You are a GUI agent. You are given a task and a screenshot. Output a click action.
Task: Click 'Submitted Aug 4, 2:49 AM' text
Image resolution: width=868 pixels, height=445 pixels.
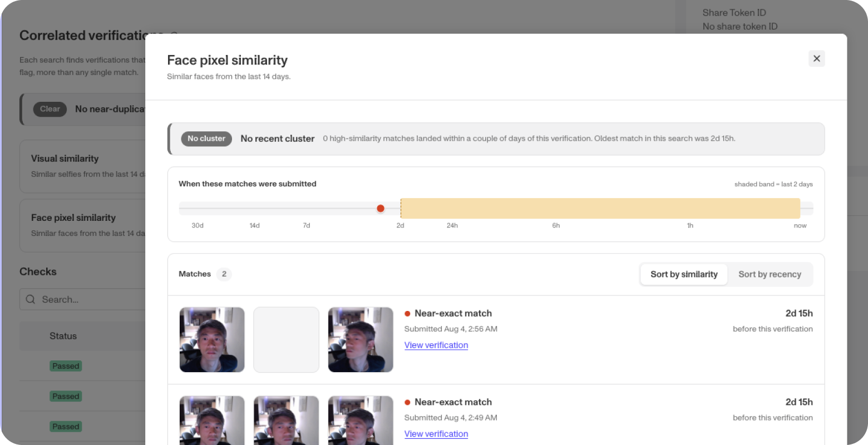click(x=451, y=418)
